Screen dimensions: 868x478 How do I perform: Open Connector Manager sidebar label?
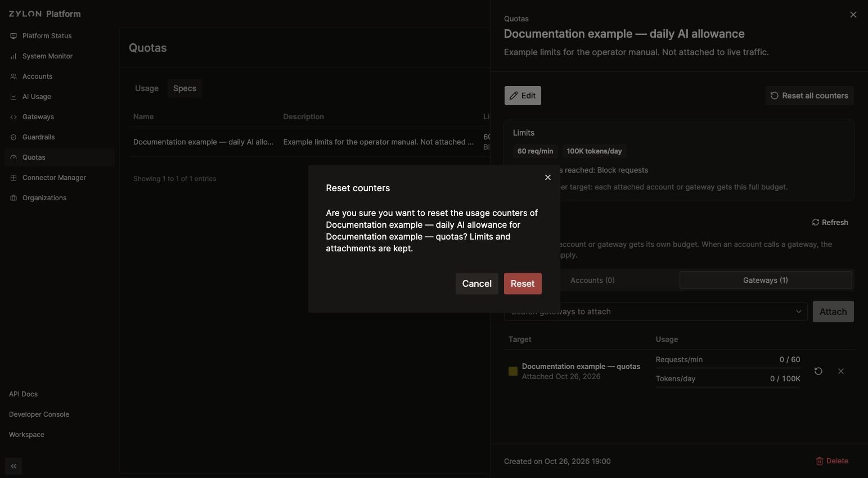pyautogui.click(x=54, y=178)
